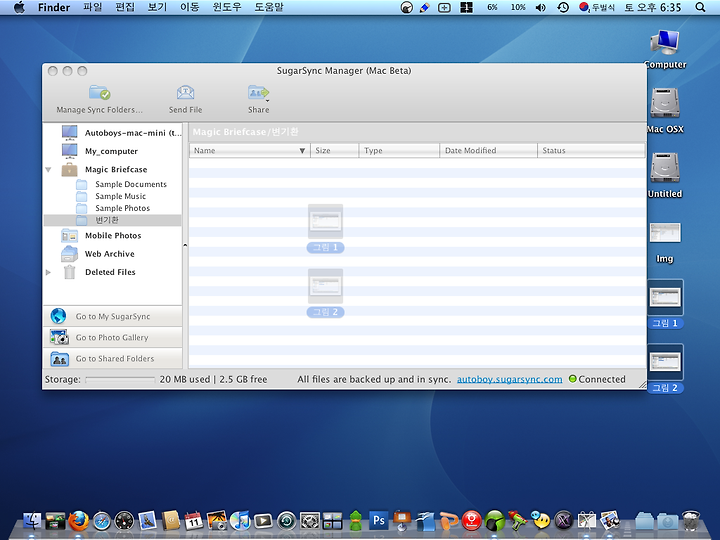This screenshot has height=540, width=720.
Task: Sort by the Name column header
Action: point(250,151)
